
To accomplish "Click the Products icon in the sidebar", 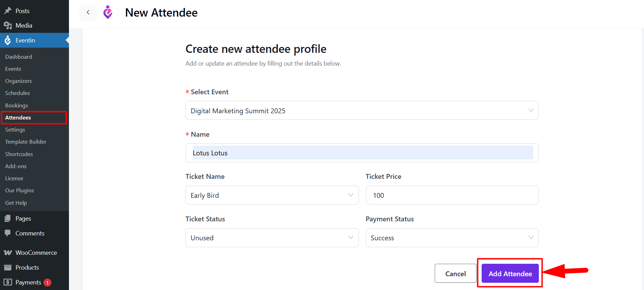I will click(8, 268).
